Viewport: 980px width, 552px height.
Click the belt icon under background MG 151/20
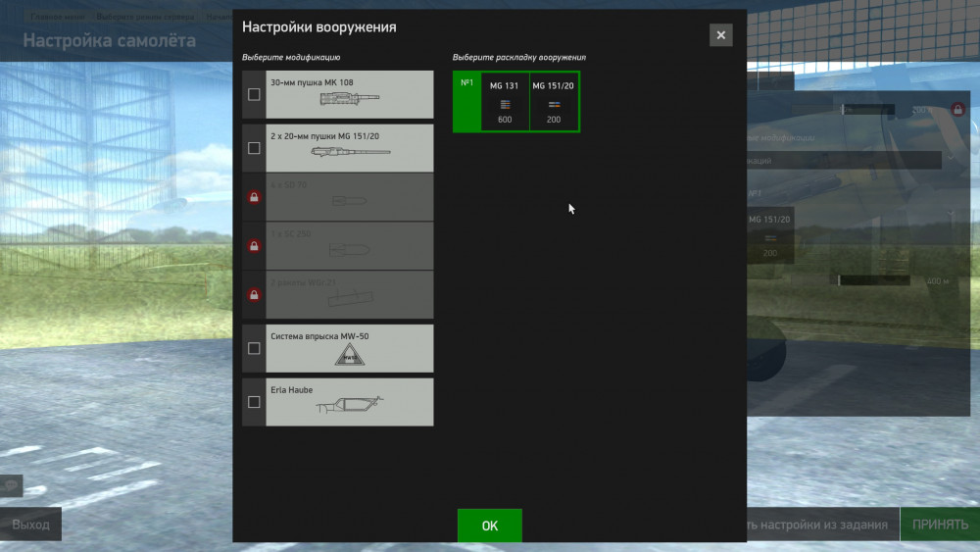point(770,237)
